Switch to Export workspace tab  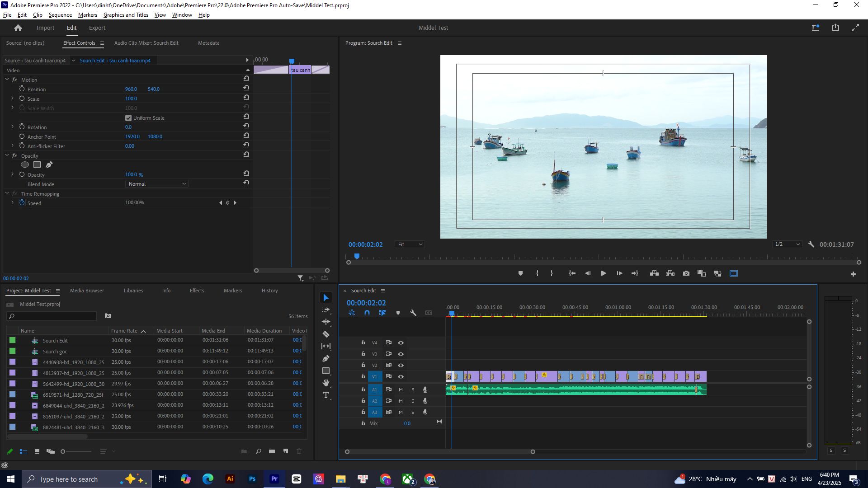coord(97,28)
